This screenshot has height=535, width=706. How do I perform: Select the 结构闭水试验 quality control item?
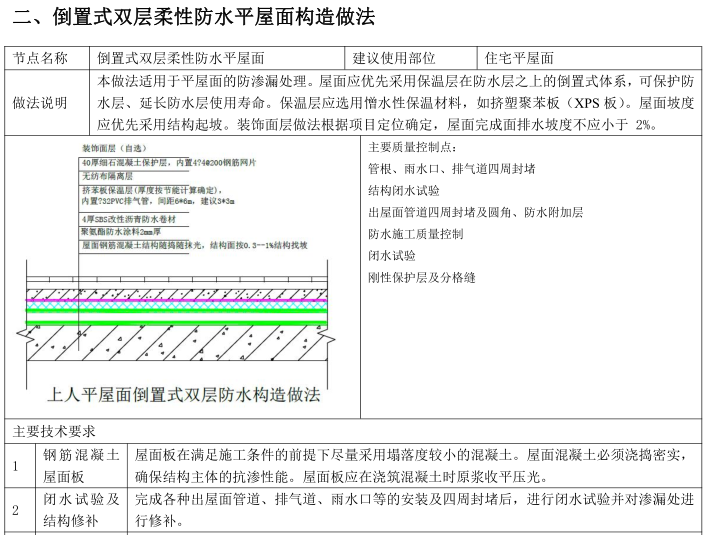pos(404,190)
